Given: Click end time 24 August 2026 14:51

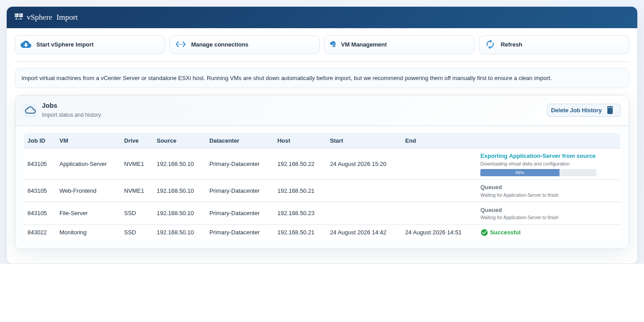Looking at the screenshot, I should (x=433, y=232).
